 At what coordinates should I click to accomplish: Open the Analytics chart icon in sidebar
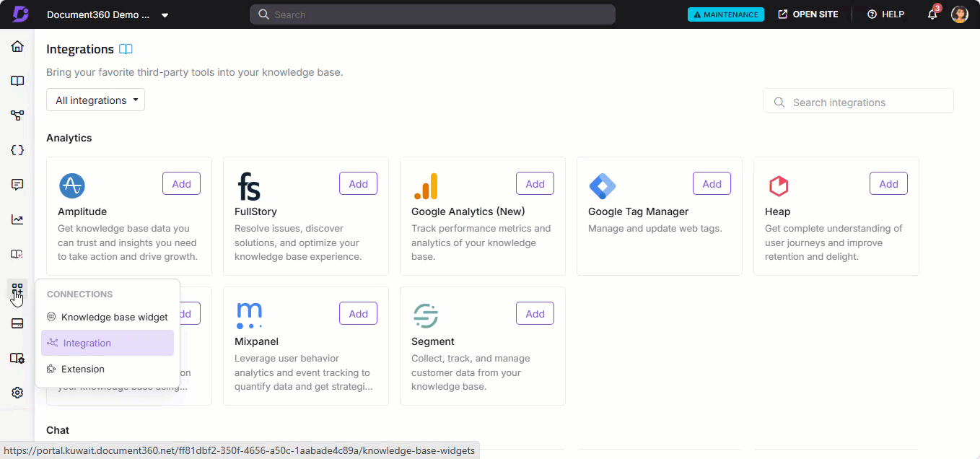17,219
